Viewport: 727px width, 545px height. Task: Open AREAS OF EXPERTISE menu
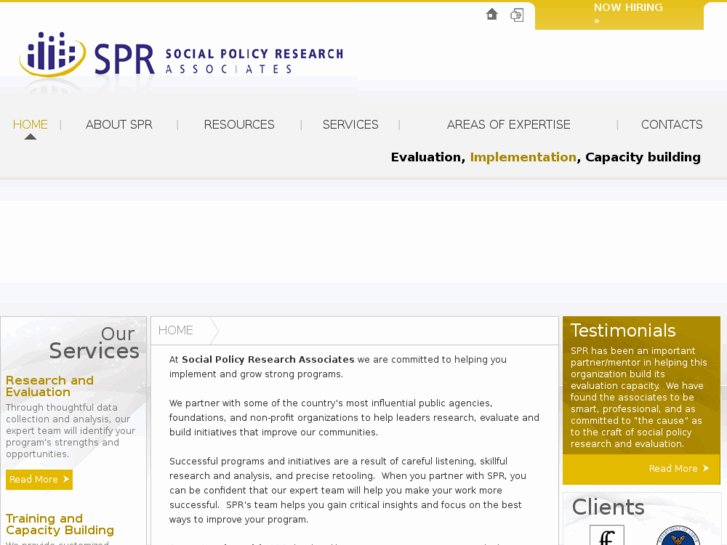(509, 125)
